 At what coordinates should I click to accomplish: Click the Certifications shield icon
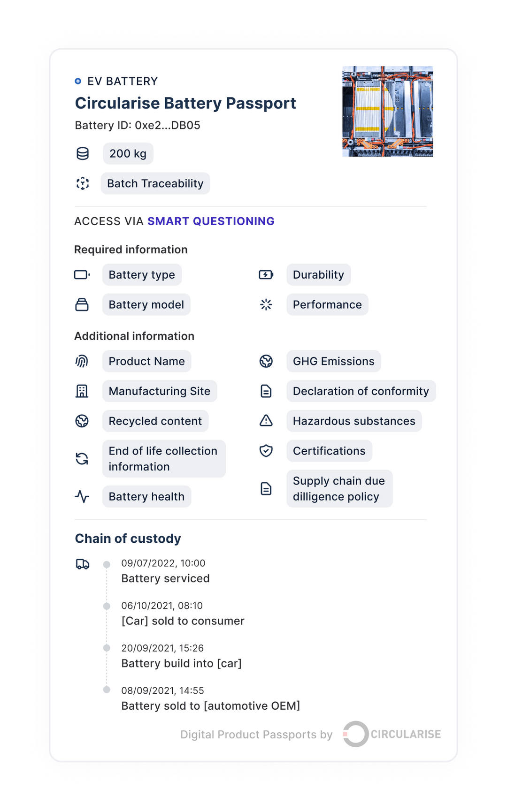[267, 451]
